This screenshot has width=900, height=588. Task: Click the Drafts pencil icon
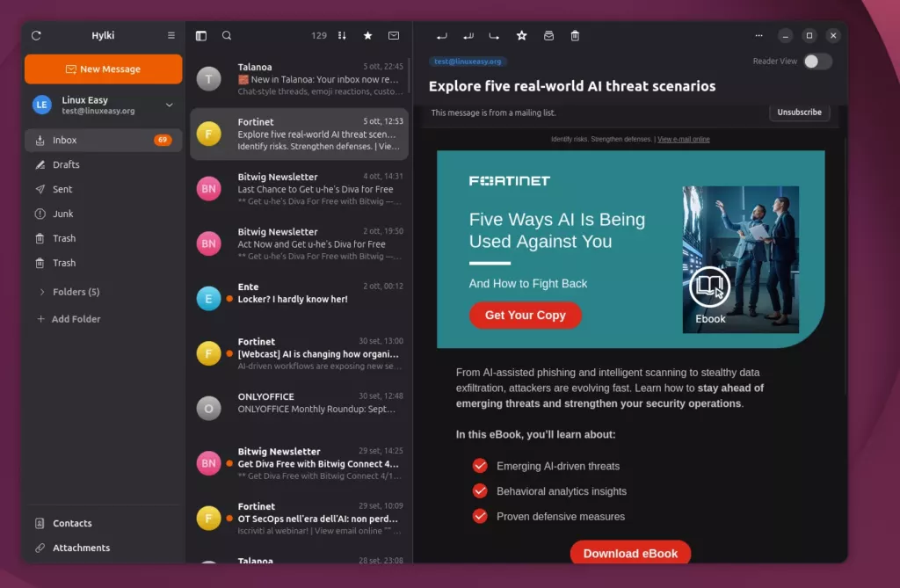pyautogui.click(x=40, y=165)
